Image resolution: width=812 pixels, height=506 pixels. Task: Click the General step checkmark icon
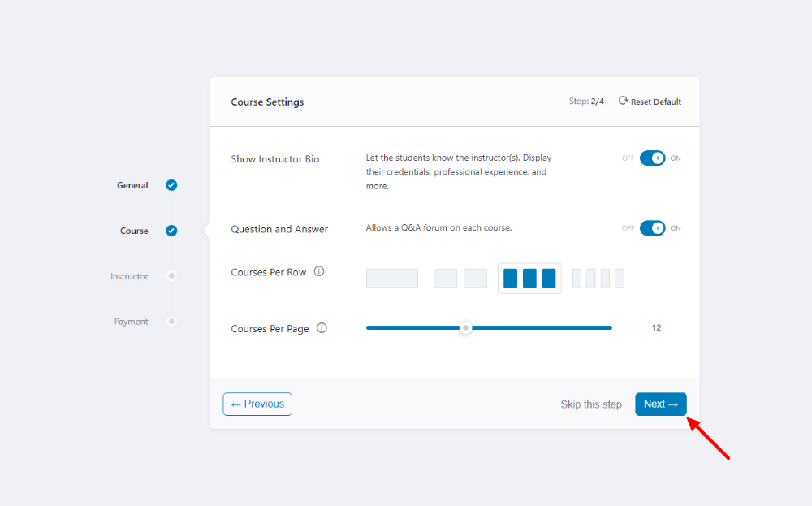pyautogui.click(x=171, y=185)
